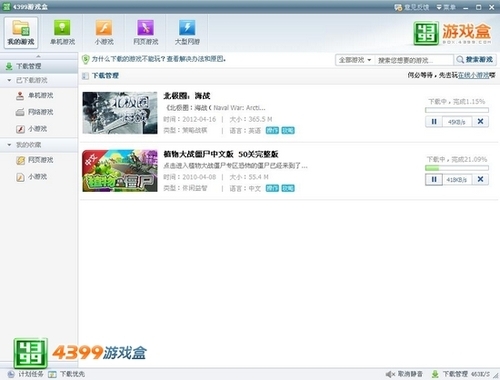Open 网页游戏 under 我的收藏
This screenshot has height=380, width=500.
point(34,160)
